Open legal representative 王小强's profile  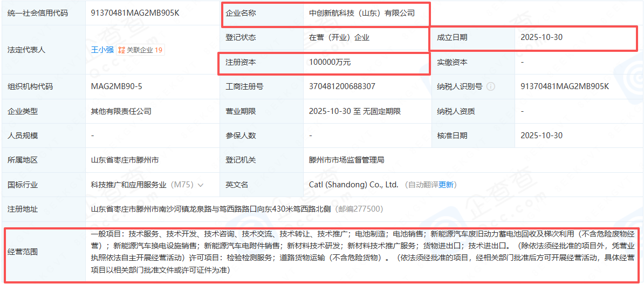pos(102,50)
